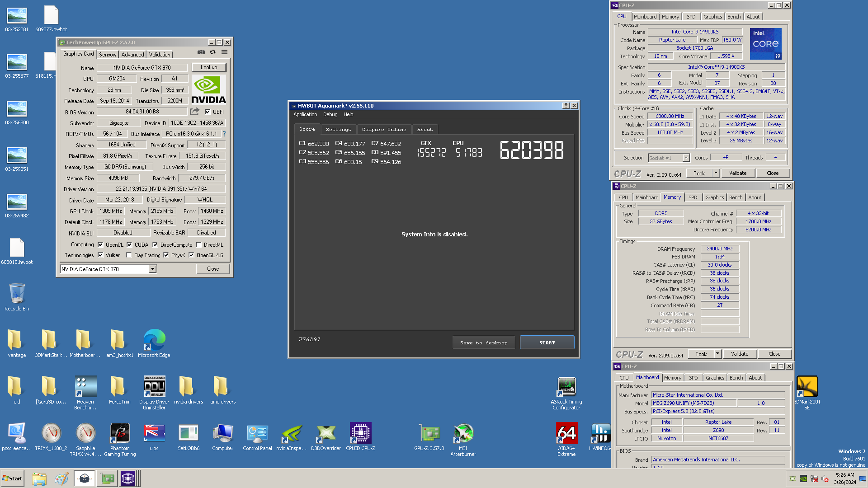Open the GPU selection dropdown in GPU-Z
868x488 pixels.
(x=153, y=269)
